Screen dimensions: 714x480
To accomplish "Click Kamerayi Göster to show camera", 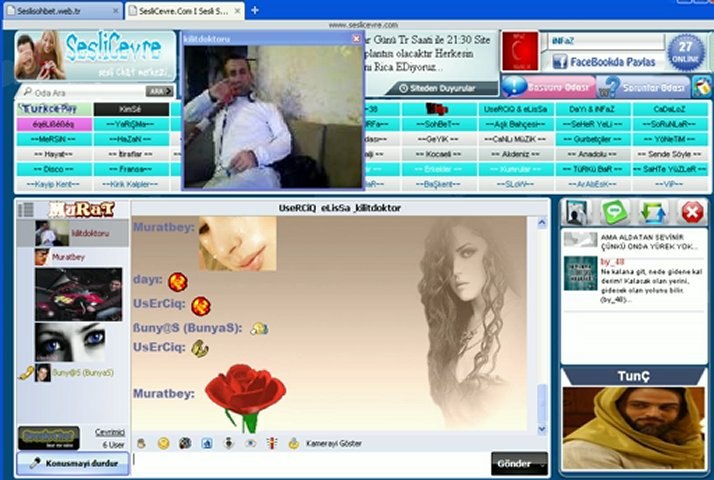I will point(334,444).
